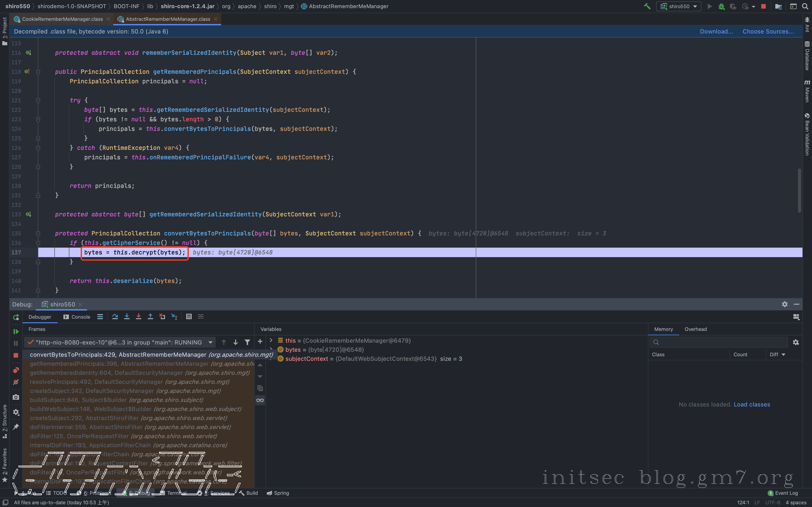Toggle the frames filter funnel icon
The image size is (812, 507).
click(247, 342)
